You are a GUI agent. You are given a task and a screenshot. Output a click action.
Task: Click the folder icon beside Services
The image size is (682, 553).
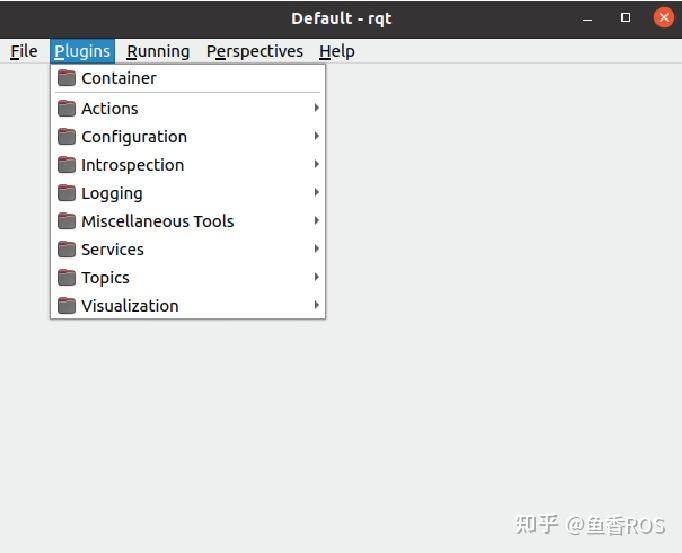coord(67,249)
